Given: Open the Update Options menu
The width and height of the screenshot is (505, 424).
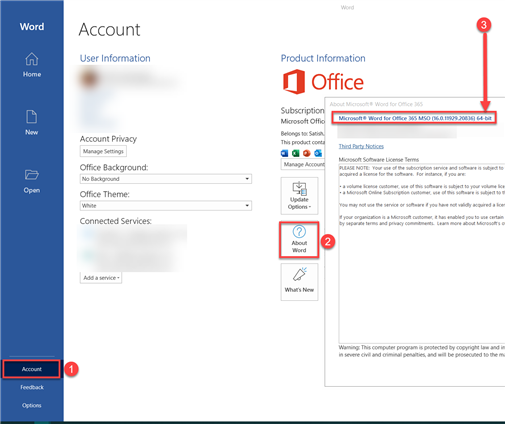Looking at the screenshot, I should pyautogui.click(x=299, y=196).
